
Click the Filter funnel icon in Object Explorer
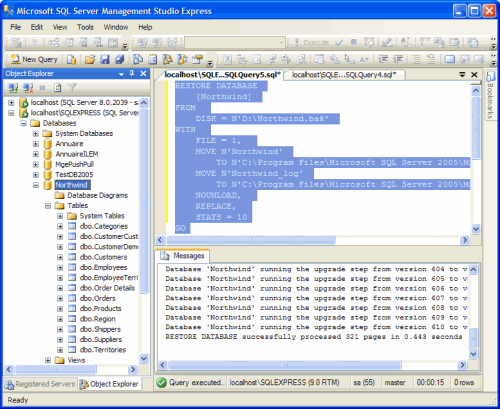(72, 88)
